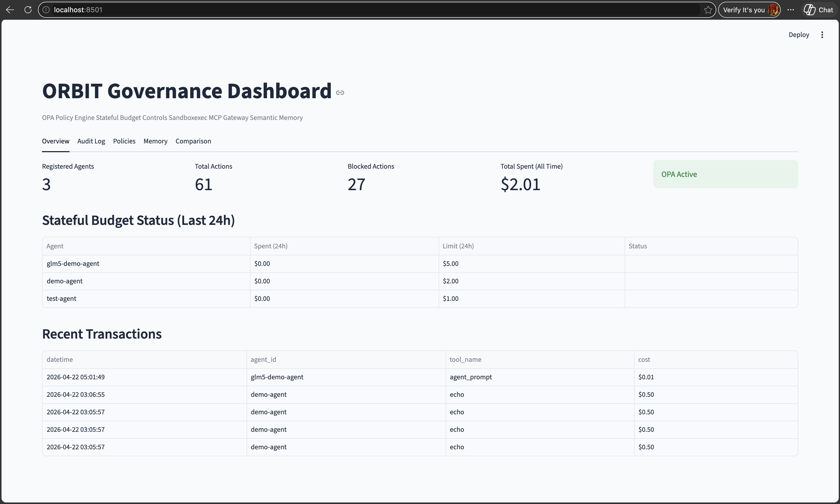
Task: Click the OPA Active status banner
Action: click(x=725, y=174)
